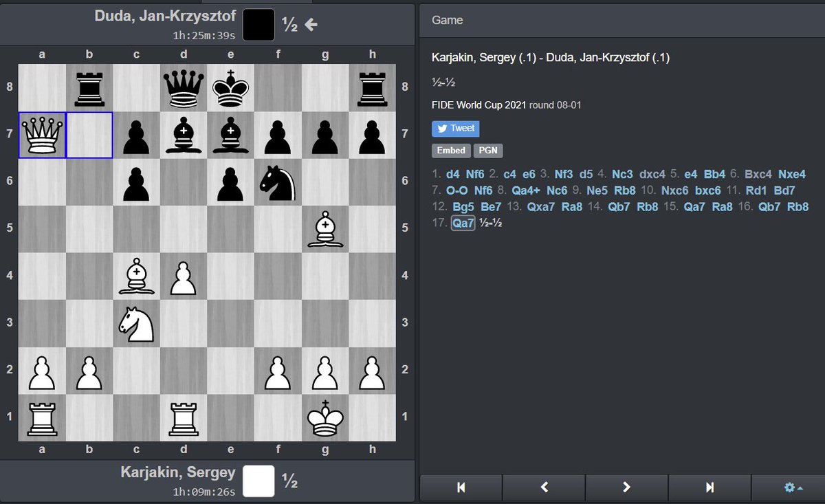Viewport: 825px width, 504px height.
Task: Select the white bishop on c4
Action: [x=136, y=276]
